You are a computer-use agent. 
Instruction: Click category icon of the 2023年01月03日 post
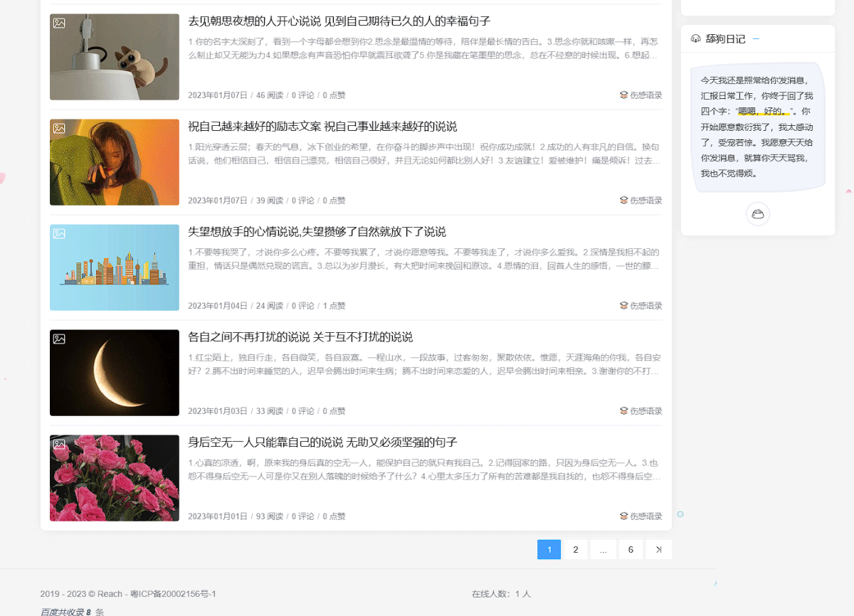click(623, 411)
